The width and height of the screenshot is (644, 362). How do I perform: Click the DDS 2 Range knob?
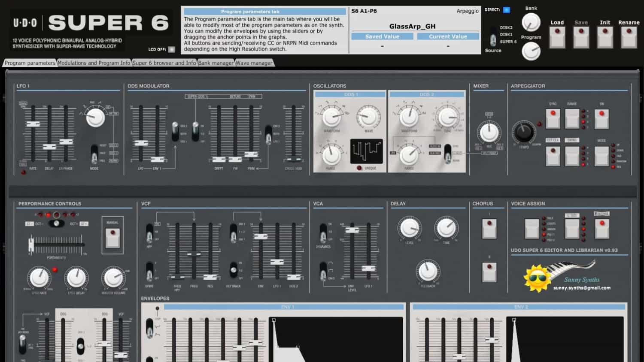[x=409, y=155]
